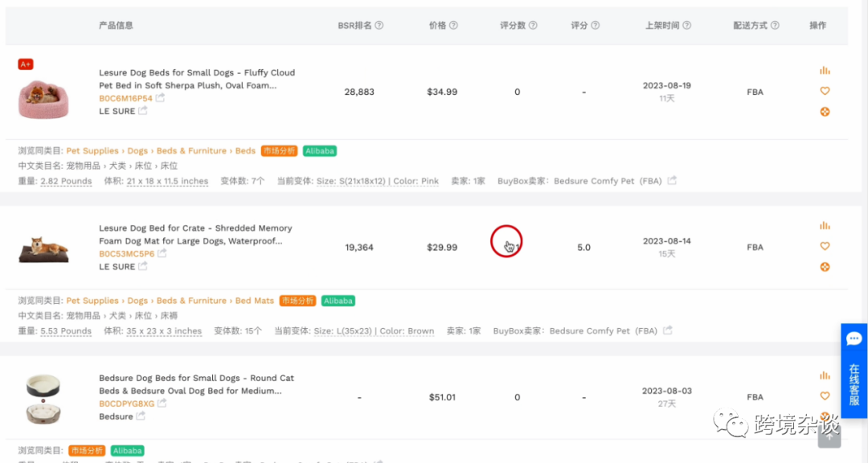The image size is (868, 463).
Task: Click A+ badge on first product
Action: pyautogui.click(x=26, y=64)
